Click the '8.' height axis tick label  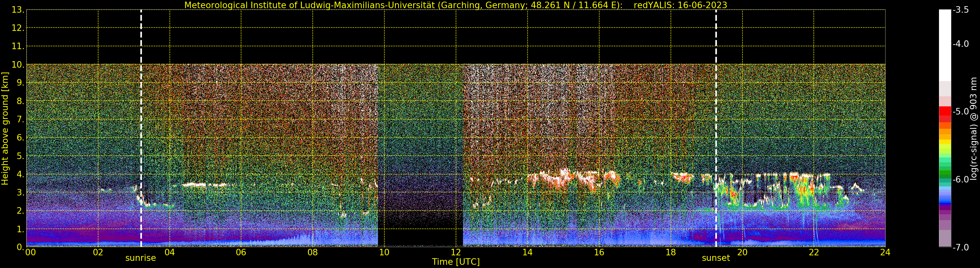(20, 101)
